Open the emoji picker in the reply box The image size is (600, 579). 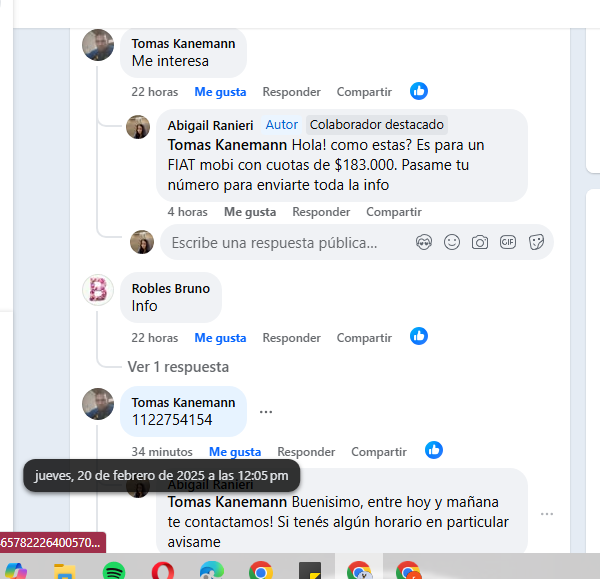pyautogui.click(x=452, y=242)
